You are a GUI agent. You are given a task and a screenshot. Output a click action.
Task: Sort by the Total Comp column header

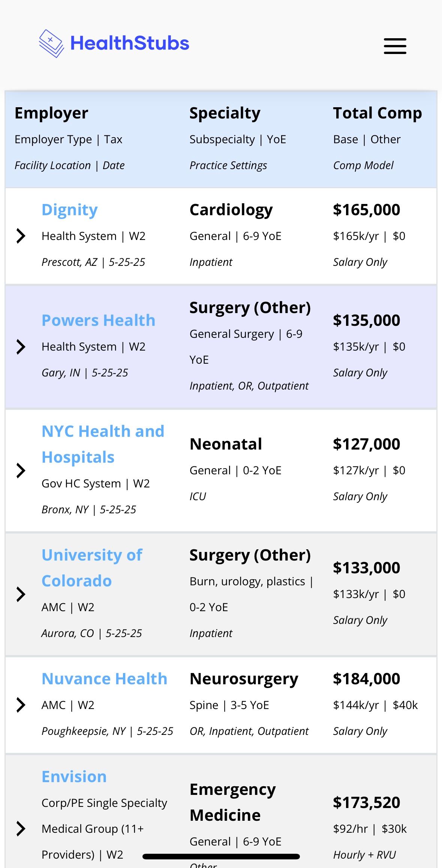tap(378, 113)
